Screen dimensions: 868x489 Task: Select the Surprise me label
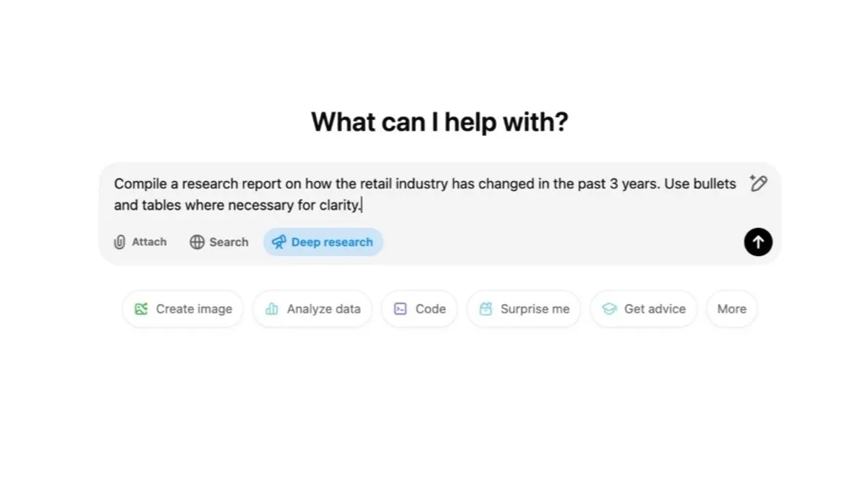pos(535,309)
